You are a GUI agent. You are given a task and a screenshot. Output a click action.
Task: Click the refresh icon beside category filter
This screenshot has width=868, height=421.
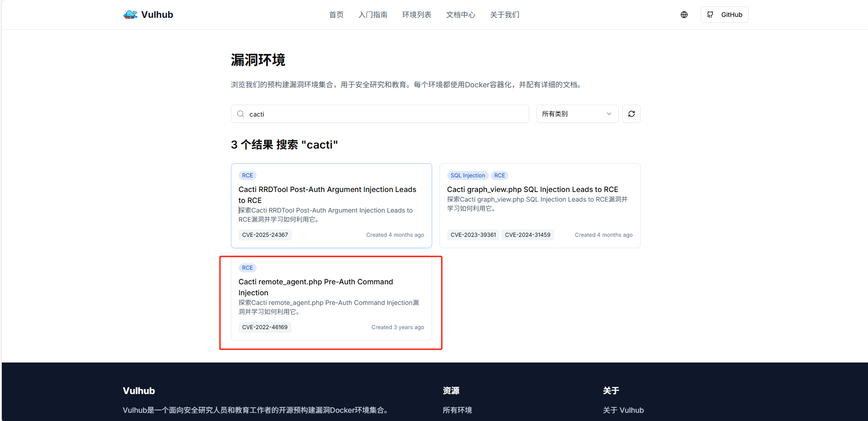[x=632, y=114]
